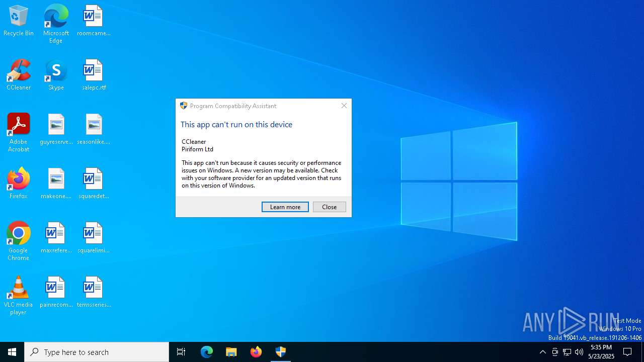Open File Explorer from the taskbar
Image resolution: width=644 pixels, height=362 pixels.
(231, 352)
